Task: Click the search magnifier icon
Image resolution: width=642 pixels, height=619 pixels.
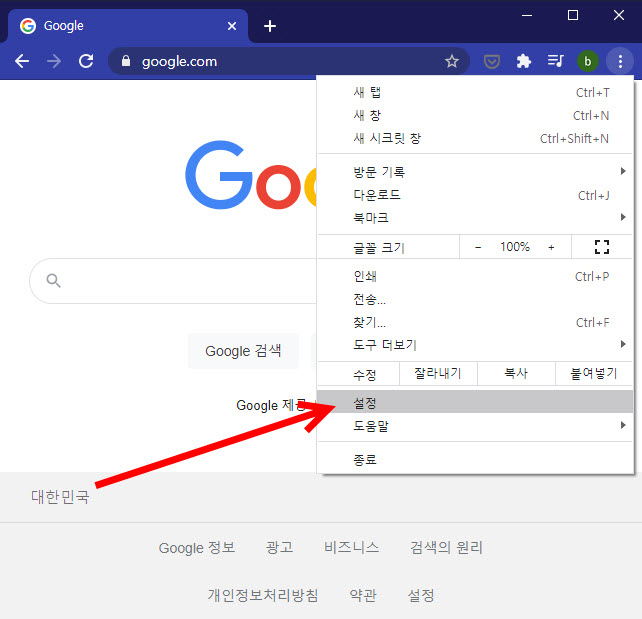Action: tap(54, 281)
